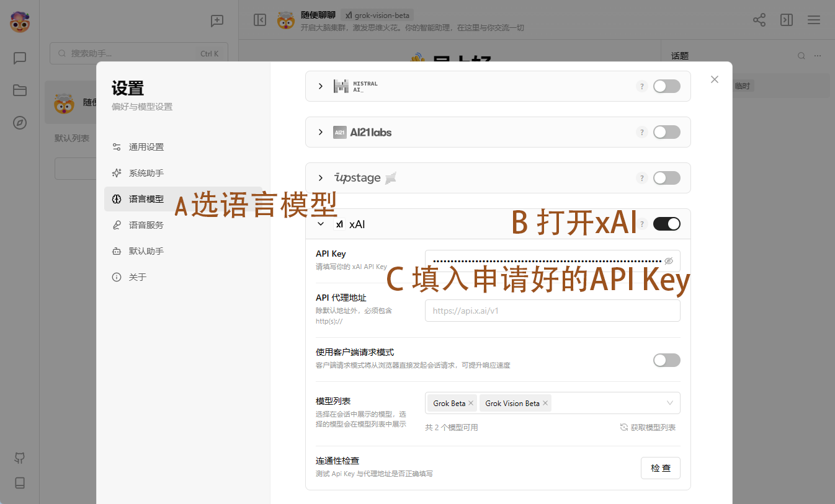Collapse the xAI provider section

click(321, 224)
